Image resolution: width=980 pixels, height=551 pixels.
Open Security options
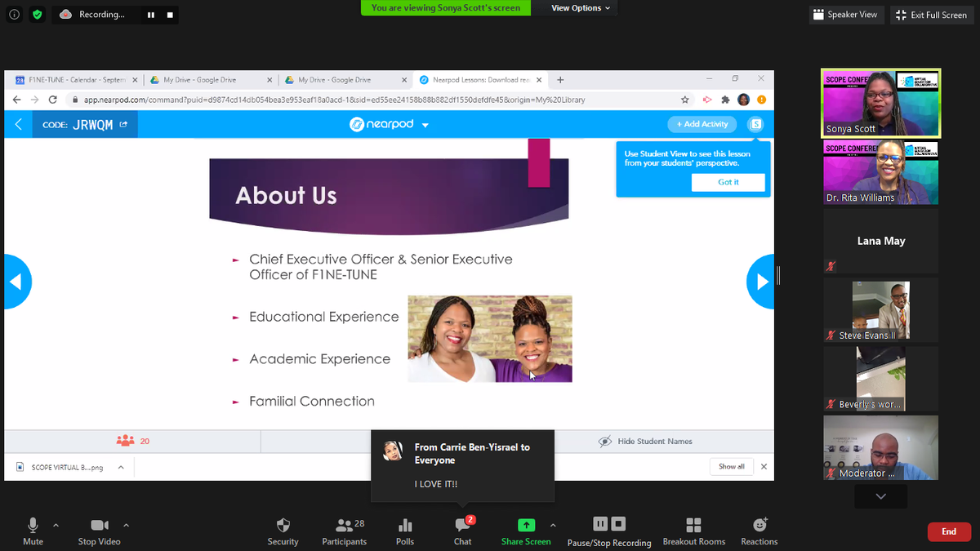(x=283, y=531)
